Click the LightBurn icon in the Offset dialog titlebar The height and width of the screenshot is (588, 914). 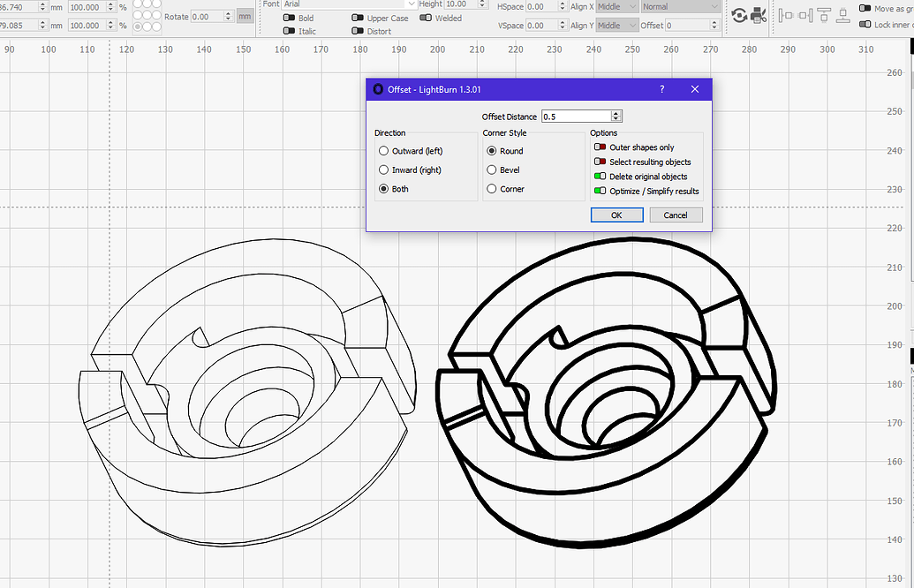[378, 89]
